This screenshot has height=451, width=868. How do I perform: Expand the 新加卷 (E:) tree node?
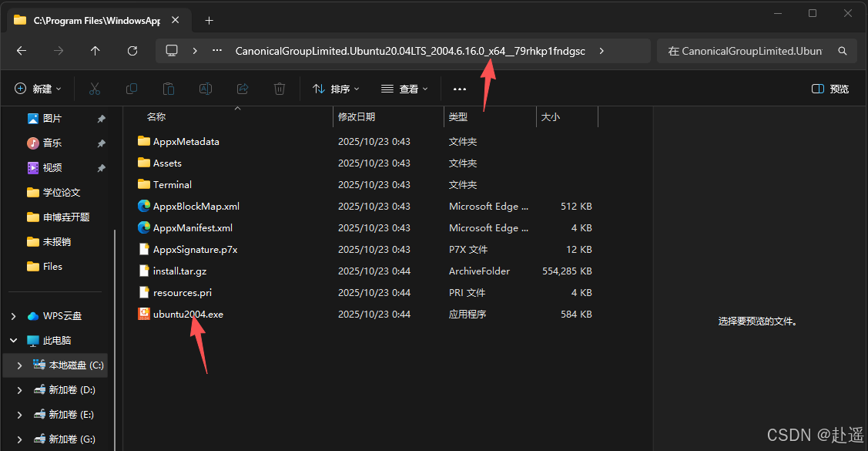(20, 415)
